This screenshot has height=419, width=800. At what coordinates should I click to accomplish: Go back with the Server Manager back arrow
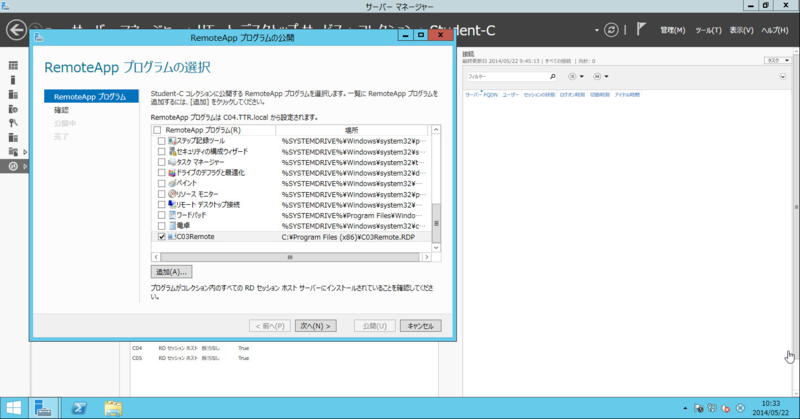16,30
